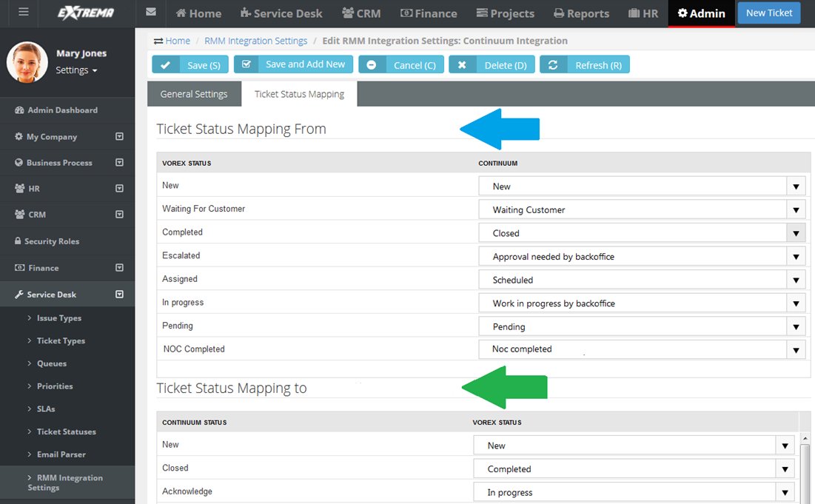The height and width of the screenshot is (504, 815).
Task: Click the Delete (D) button
Action: 492,65
